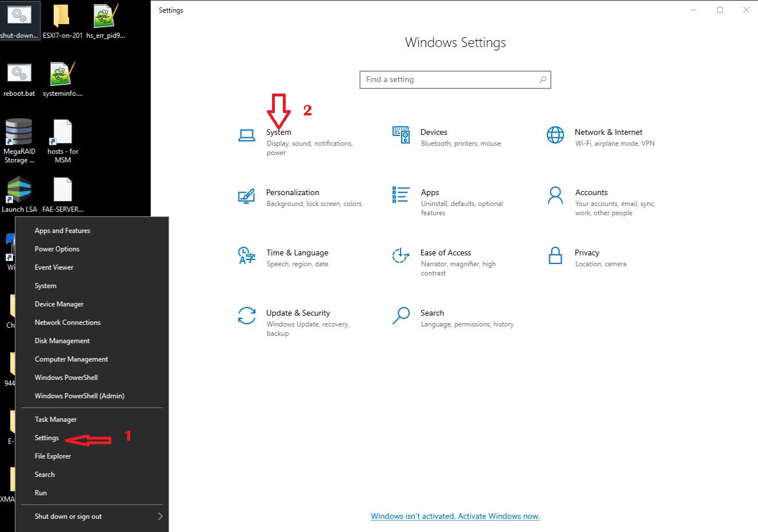The width and height of the screenshot is (758, 532).
Task: Click 'Speech, region, date' text
Action: 297,264
